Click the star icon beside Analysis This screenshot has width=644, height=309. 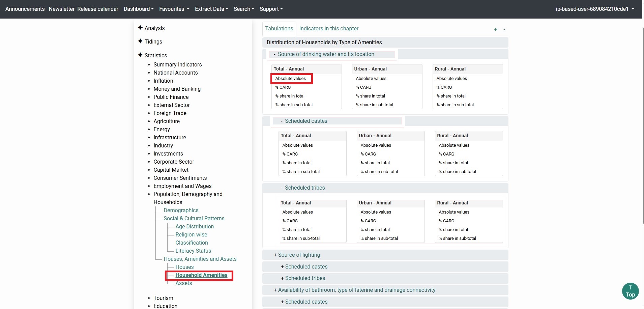click(x=140, y=28)
